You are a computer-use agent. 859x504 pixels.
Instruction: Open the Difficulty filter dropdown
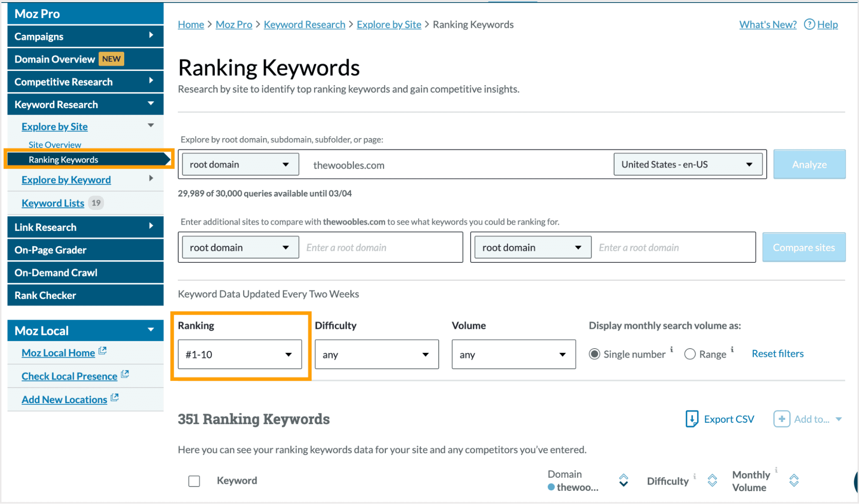point(376,355)
